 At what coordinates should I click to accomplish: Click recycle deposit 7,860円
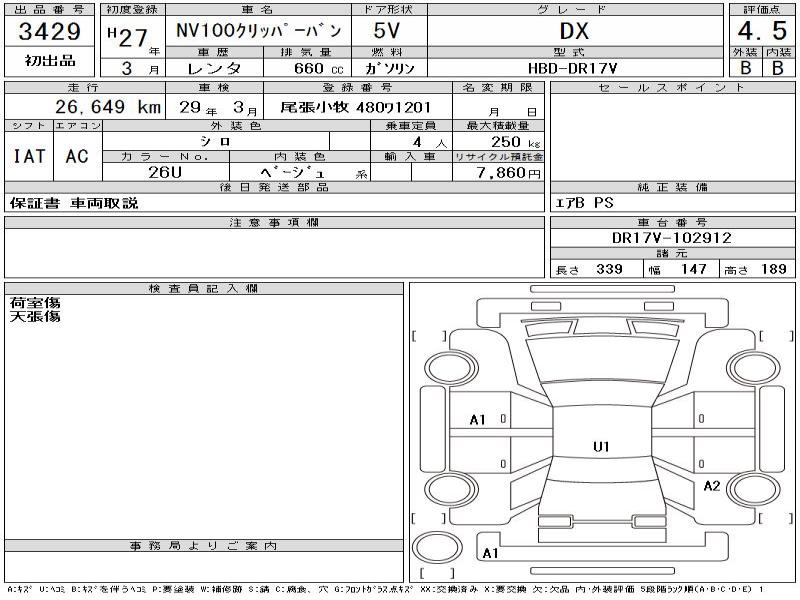508,173
